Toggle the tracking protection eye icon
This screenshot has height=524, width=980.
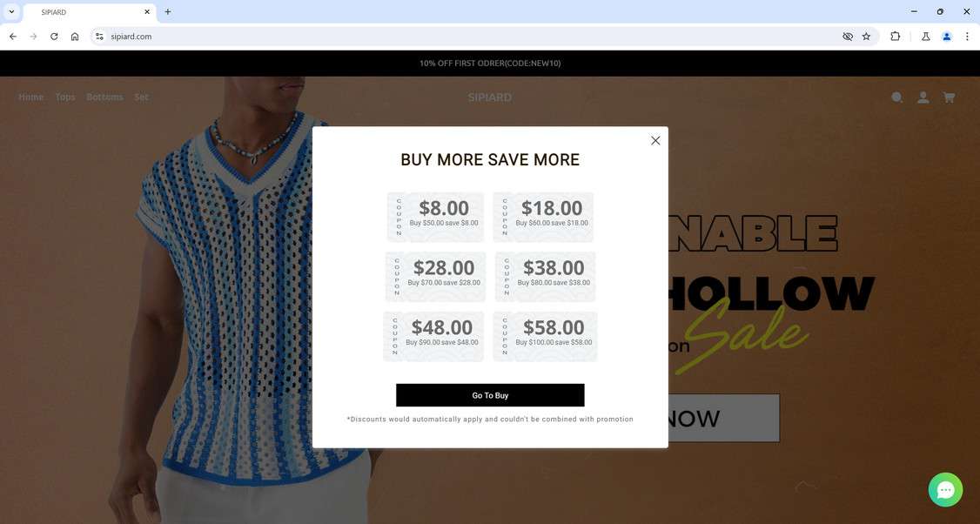click(848, 37)
